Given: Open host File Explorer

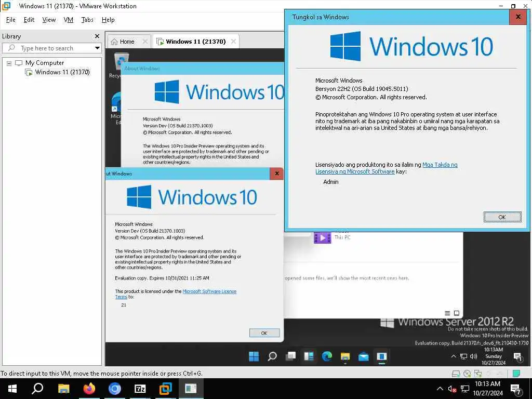Looking at the screenshot, I should [x=63, y=389].
